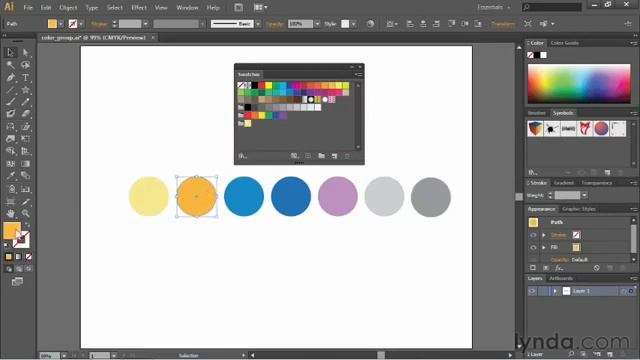
Task: Toggle visibility of Fill attribute
Action: [533, 247]
